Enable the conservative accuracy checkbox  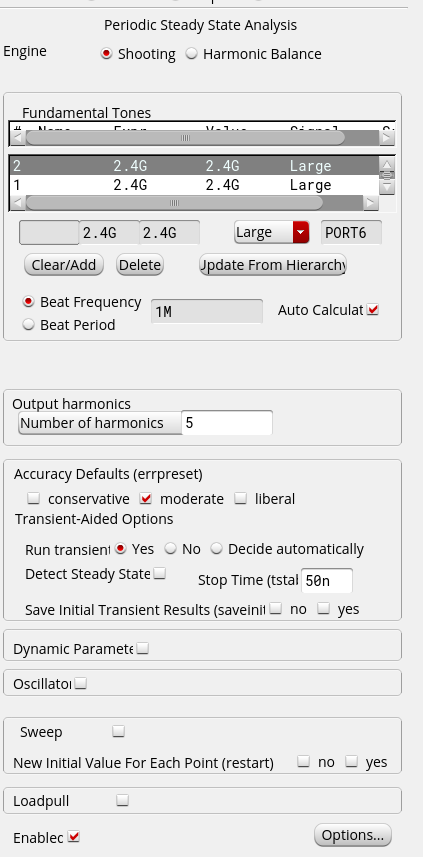point(34,498)
